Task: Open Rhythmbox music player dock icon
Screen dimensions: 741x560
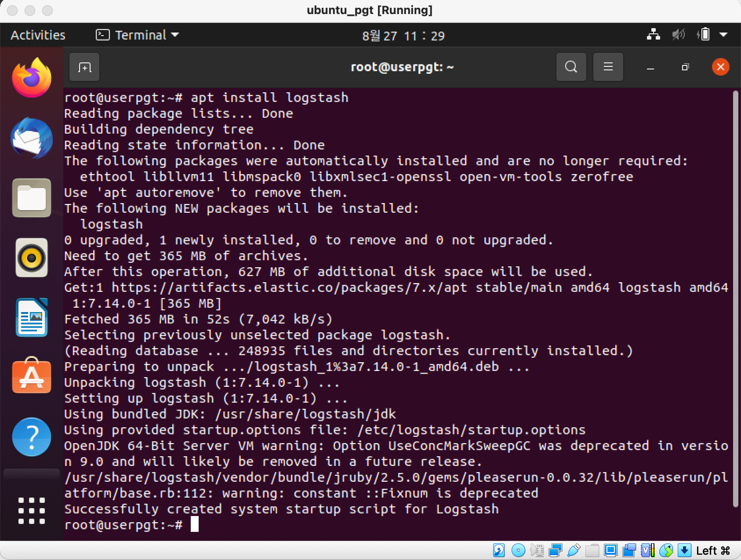Action: click(x=32, y=258)
